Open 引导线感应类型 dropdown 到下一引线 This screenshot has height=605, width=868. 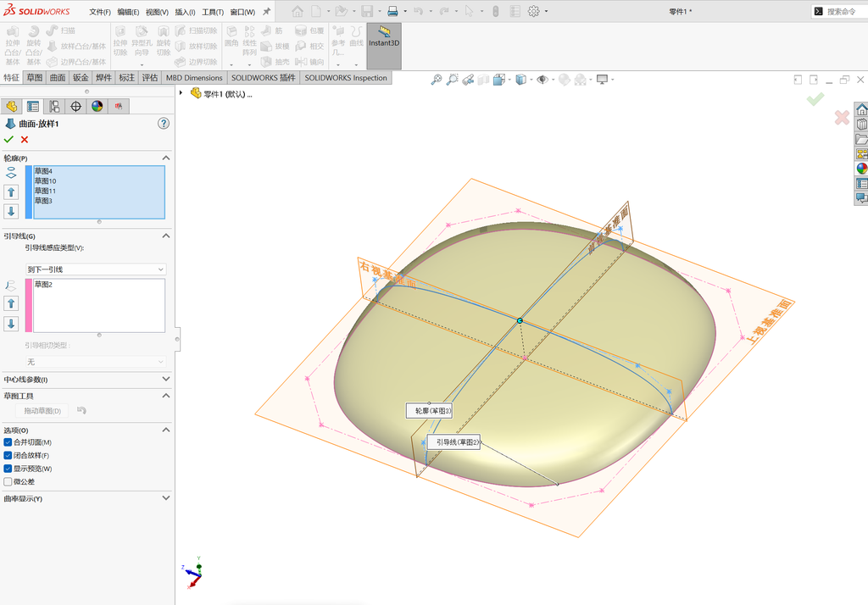pos(96,269)
